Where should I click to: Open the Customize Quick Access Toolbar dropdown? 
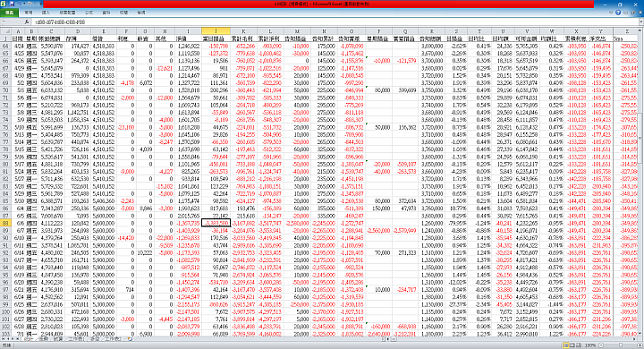(40, 4)
